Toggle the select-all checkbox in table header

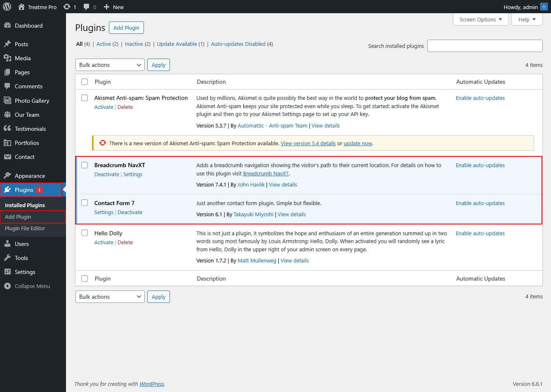click(x=85, y=82)
